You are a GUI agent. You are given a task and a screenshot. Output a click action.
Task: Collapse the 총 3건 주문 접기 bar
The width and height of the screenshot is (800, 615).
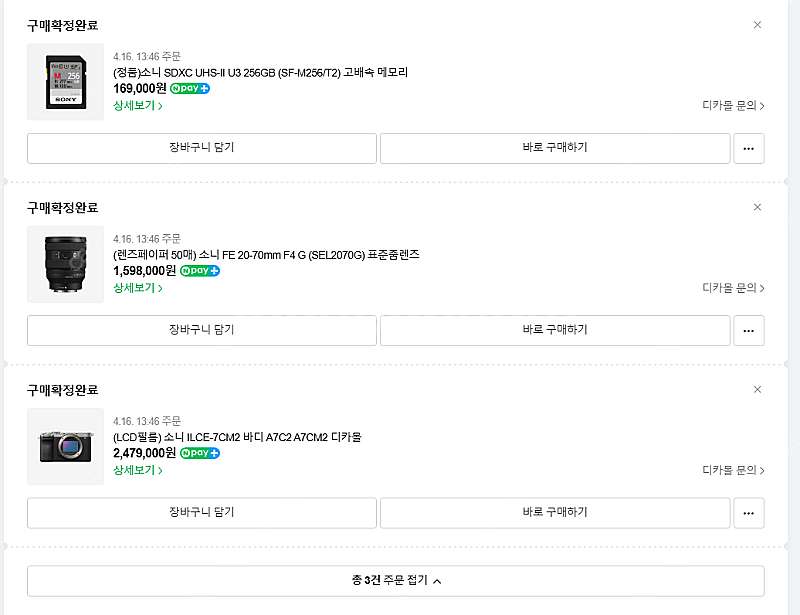coord(395,581)
